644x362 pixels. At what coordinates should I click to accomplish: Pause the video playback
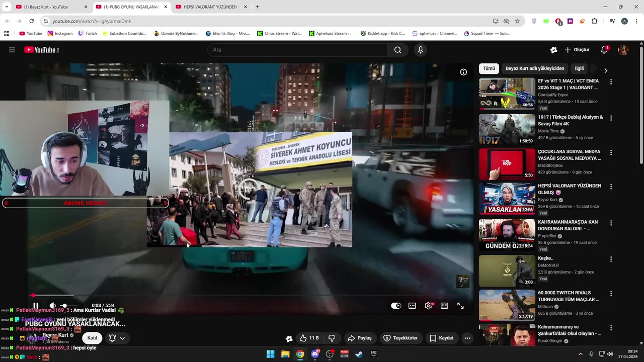pos(36,306)
